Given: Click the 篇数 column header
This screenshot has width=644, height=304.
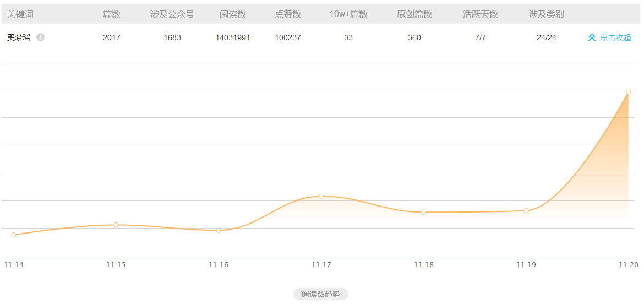Looking at the screenshot, I should (x=112, y=14).
